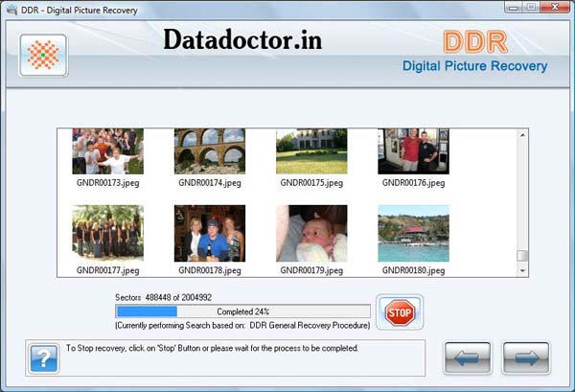
Task: Click the Completed 24% progress bar
Action: pyautogui.click(x=242, y=311)
